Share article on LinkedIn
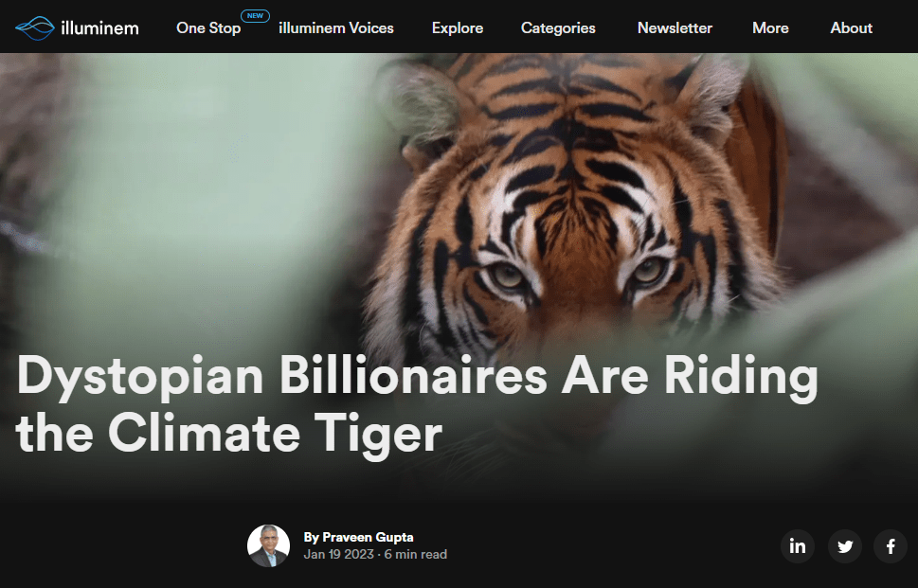The width and height of the screenshot is (918, 588). [798, 546]
